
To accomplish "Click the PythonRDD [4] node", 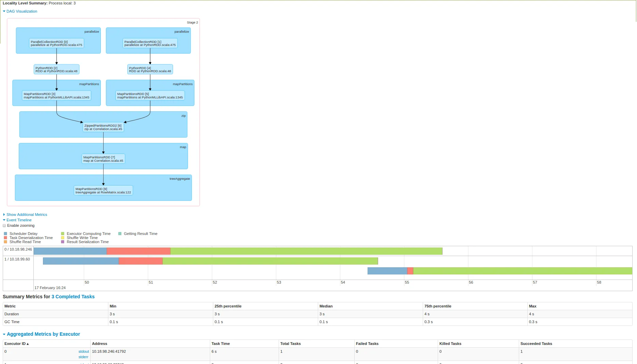I will [x=150, y=69].
